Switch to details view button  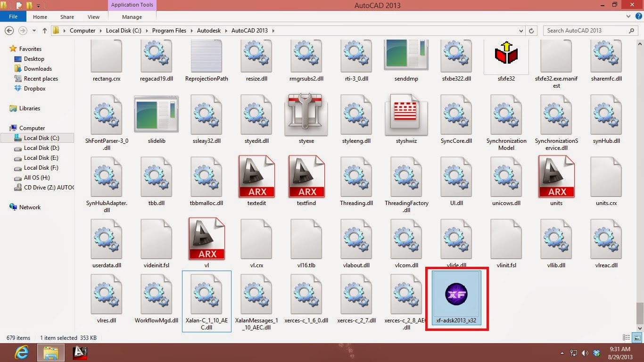pyautogui.click(x=627, y=337)
